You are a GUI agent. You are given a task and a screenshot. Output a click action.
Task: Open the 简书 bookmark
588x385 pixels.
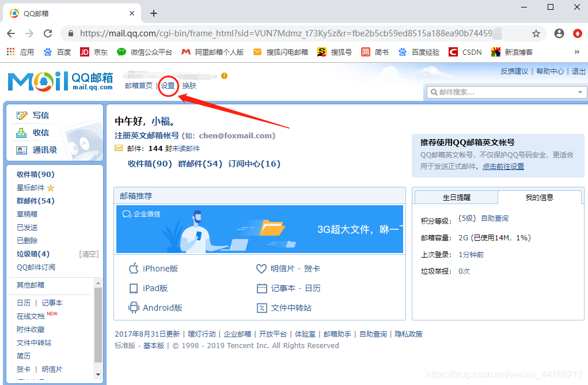click(375, 52)
